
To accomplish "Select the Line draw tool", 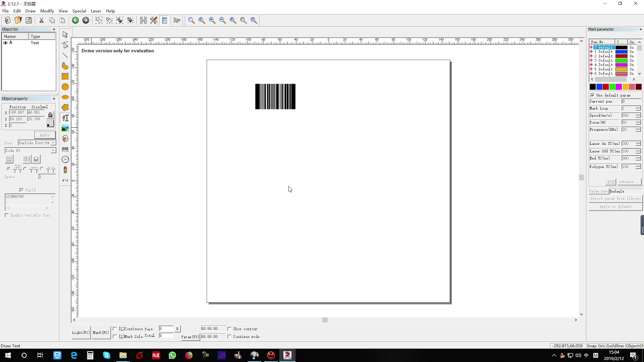I will pos(65,55).
